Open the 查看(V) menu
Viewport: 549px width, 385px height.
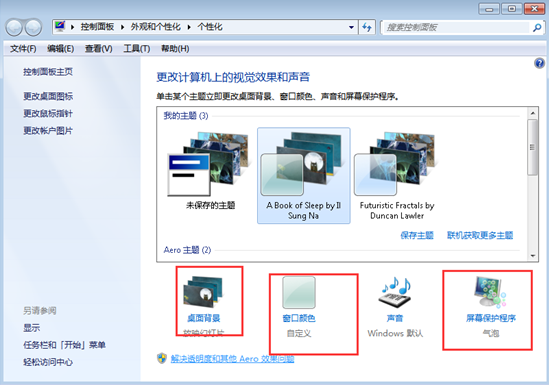98,49
